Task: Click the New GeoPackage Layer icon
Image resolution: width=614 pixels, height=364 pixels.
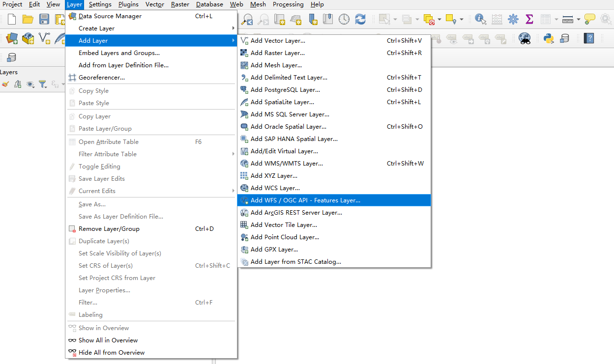Action: tap(28, 38)
